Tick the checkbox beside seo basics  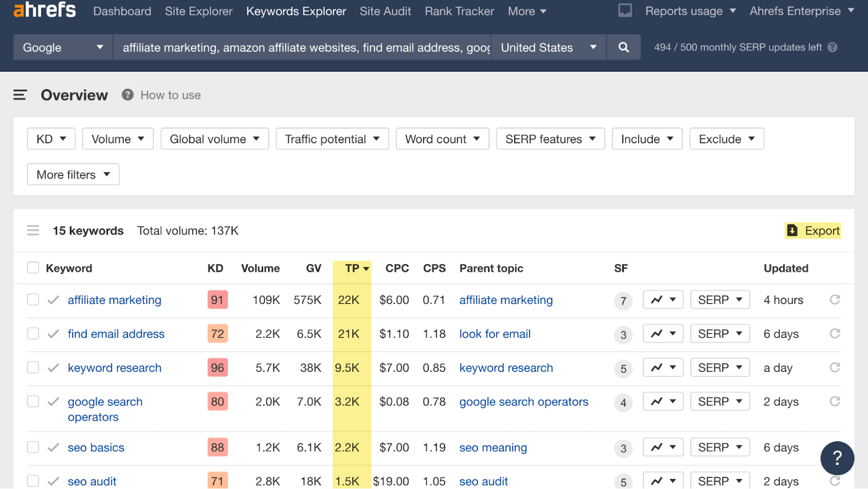33,447
